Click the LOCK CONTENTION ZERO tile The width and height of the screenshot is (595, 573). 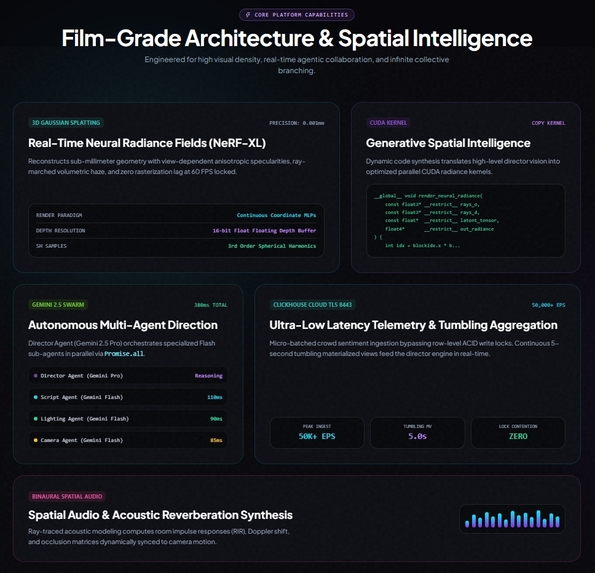pos(518,432)
